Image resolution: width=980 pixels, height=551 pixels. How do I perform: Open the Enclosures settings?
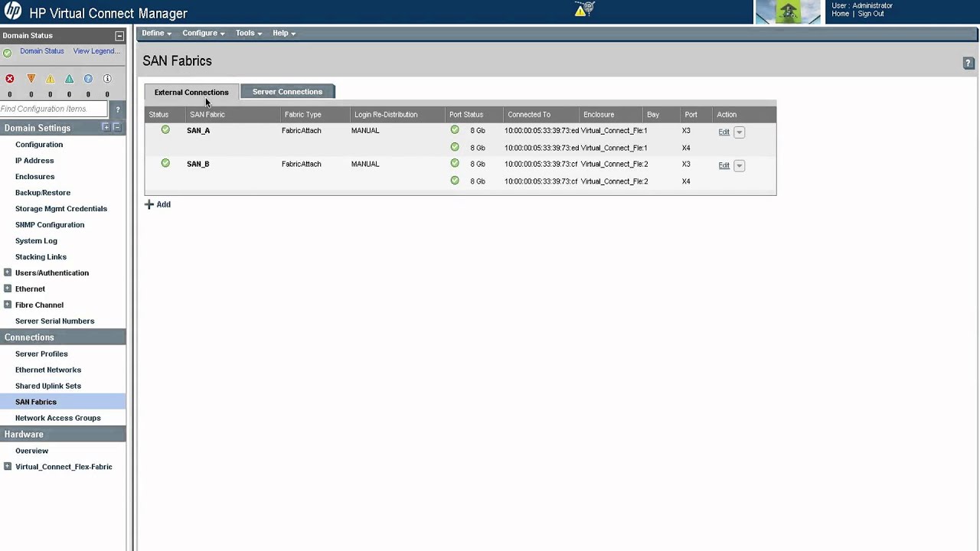34,177
